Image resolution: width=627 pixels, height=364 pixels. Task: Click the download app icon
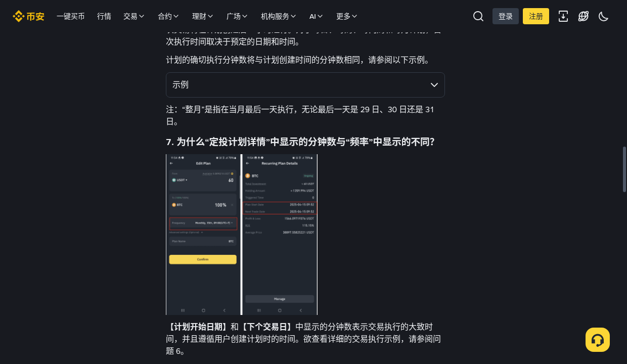click(563, 16)
